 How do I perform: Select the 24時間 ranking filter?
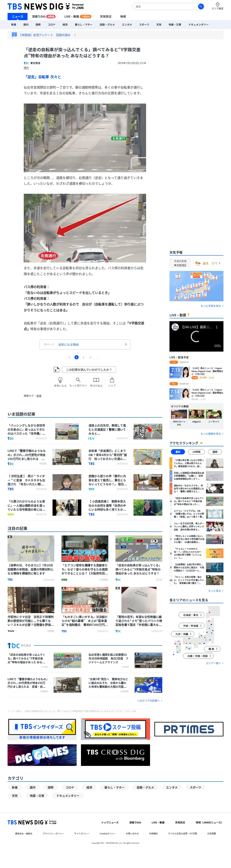coord(196,452)
